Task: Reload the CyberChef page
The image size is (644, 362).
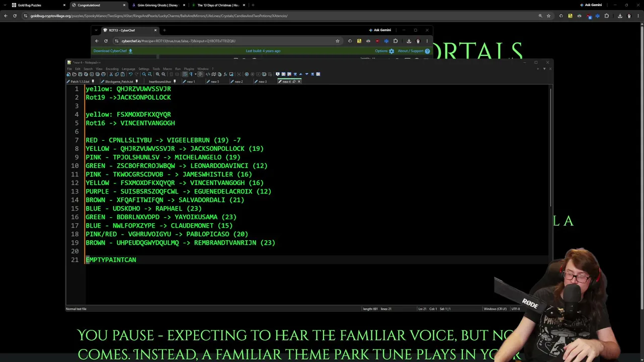Action: pyautogui.click(x=106, y=41)
